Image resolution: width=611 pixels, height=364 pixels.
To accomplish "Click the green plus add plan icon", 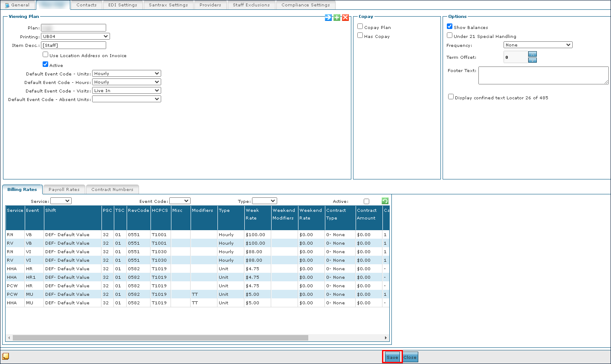I will (x=337, y=17).
